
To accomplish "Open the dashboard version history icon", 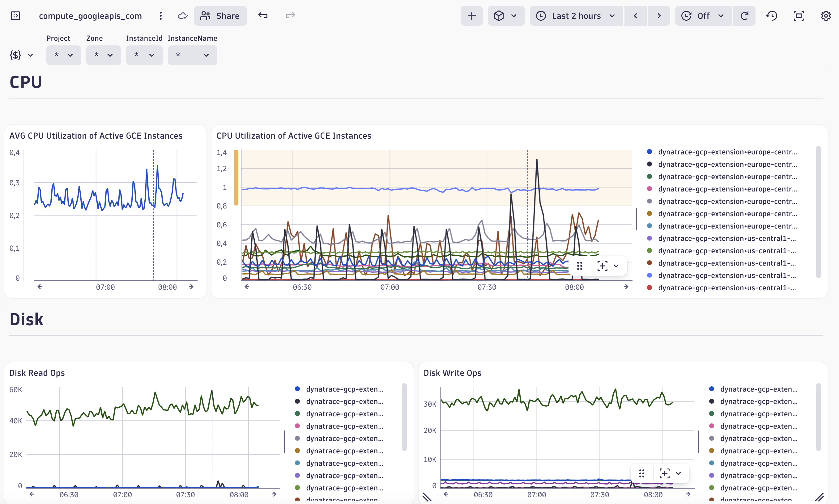I will point(772,16).
